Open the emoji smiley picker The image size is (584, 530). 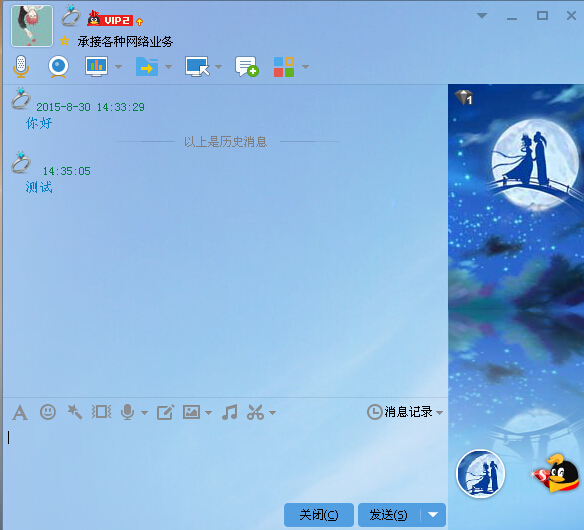point(48,412)
